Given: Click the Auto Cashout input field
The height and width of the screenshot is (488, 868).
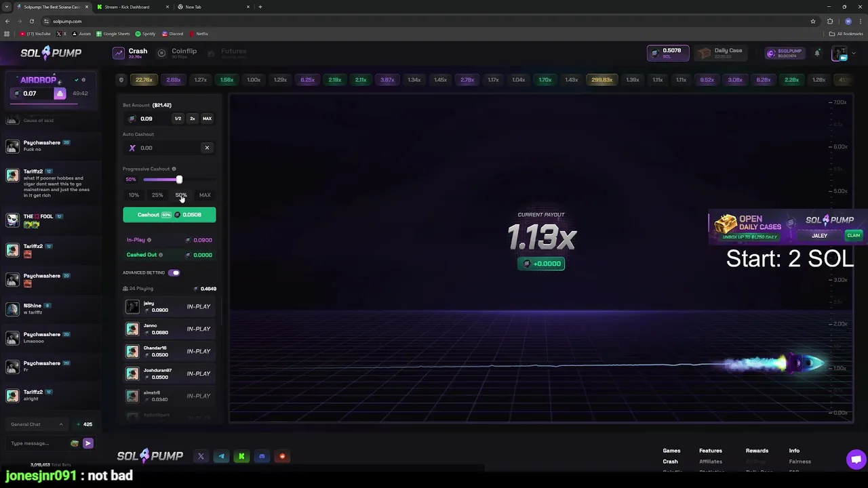Looking at the screenshot, I should point(164,148).
